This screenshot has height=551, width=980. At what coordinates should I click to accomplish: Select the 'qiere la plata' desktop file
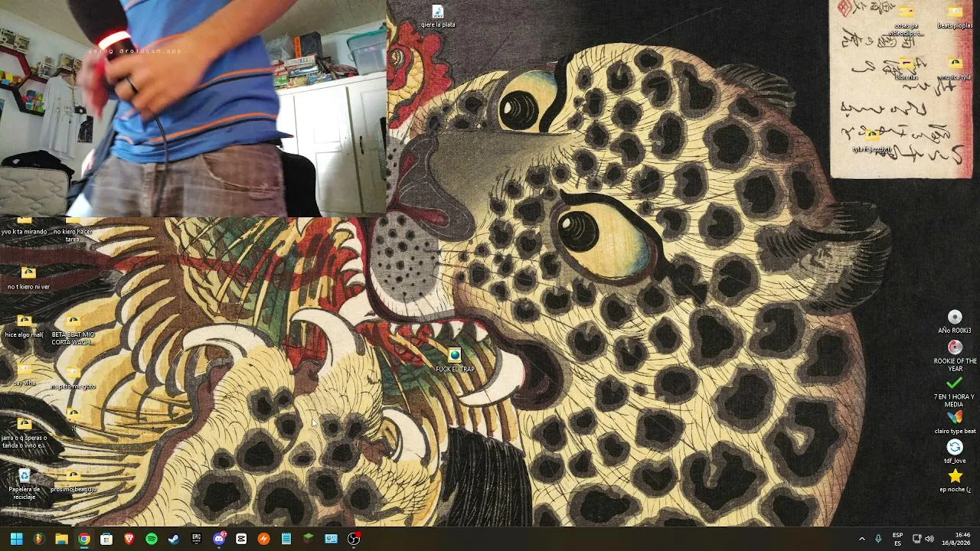coord(438,17)
